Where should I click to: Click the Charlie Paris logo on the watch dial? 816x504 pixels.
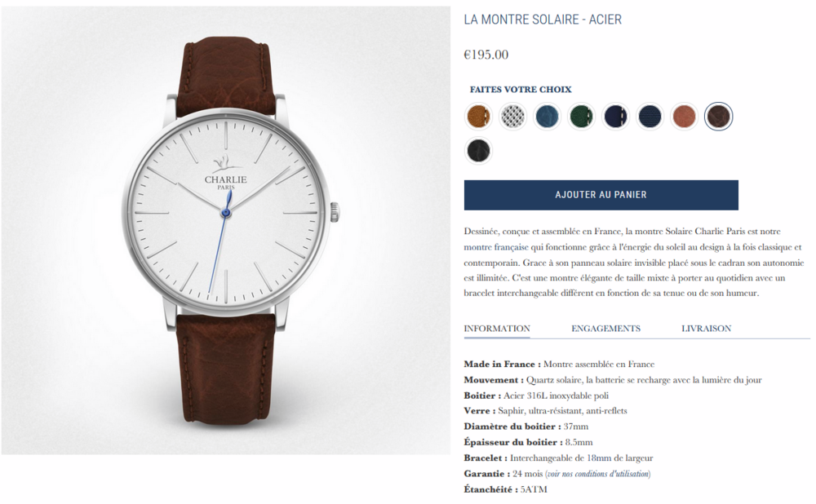point(226,174)
